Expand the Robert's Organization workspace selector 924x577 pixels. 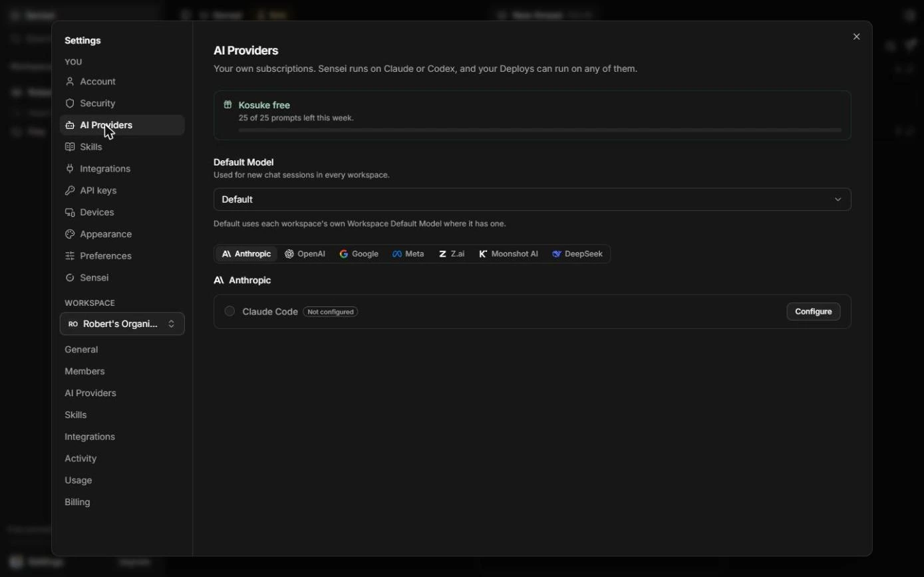[x=122, y=324]
